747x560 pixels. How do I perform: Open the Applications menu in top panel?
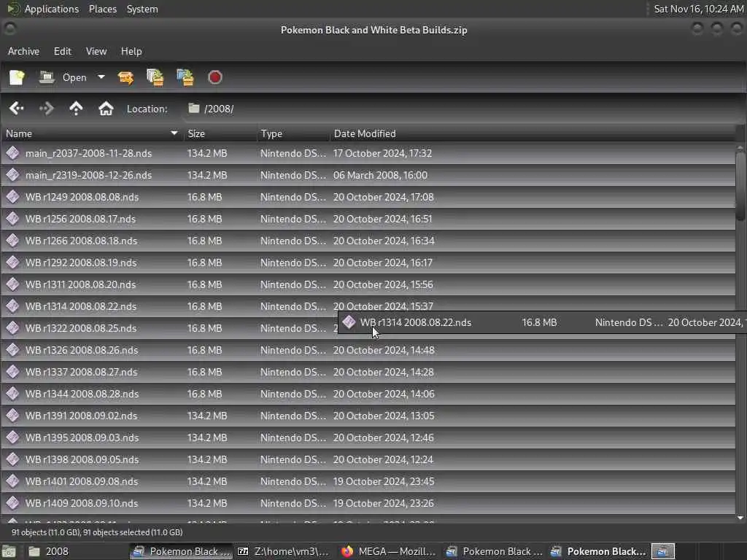[52, 9]
